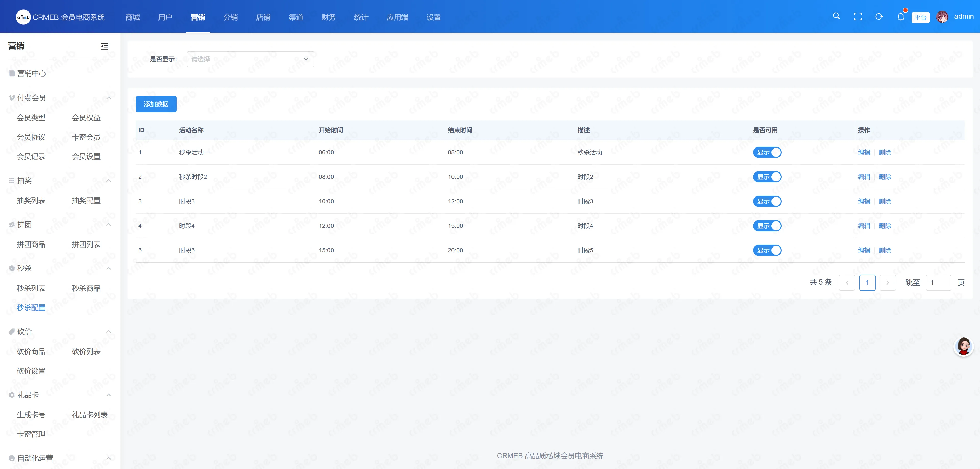Collapse the 抽奖 menu group

pos(109,181)
